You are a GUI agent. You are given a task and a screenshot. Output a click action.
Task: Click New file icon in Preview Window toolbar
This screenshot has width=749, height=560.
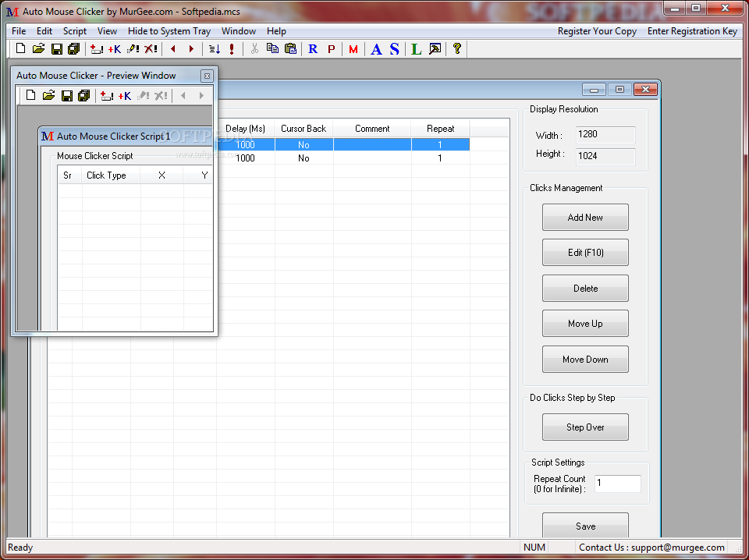(30, 95)
